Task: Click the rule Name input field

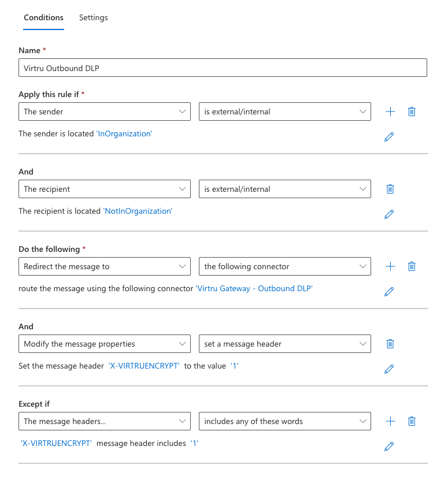Action: [x=223, y=68]
